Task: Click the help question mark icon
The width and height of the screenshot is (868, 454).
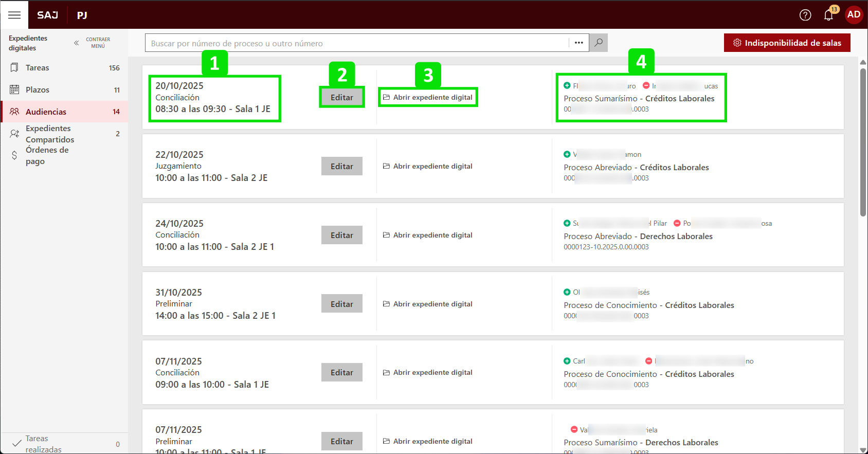Action: coord(805,15)
